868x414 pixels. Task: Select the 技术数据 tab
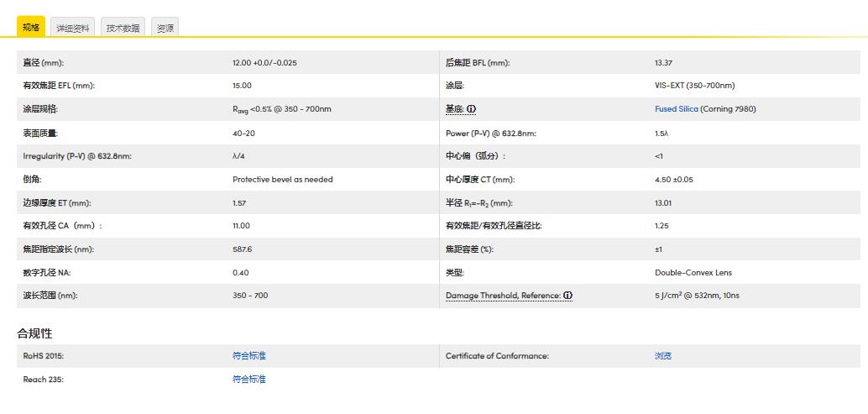123,28
